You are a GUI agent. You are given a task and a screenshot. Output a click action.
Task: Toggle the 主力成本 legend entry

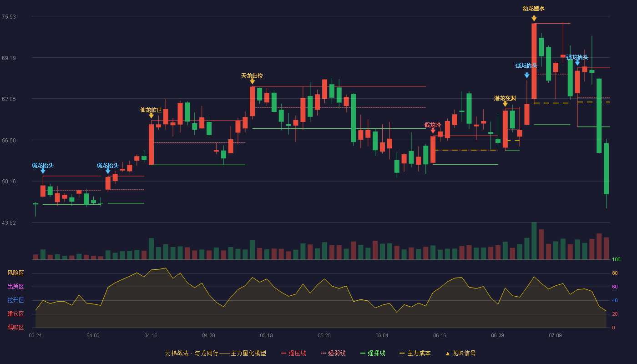(x=415, y=353)
